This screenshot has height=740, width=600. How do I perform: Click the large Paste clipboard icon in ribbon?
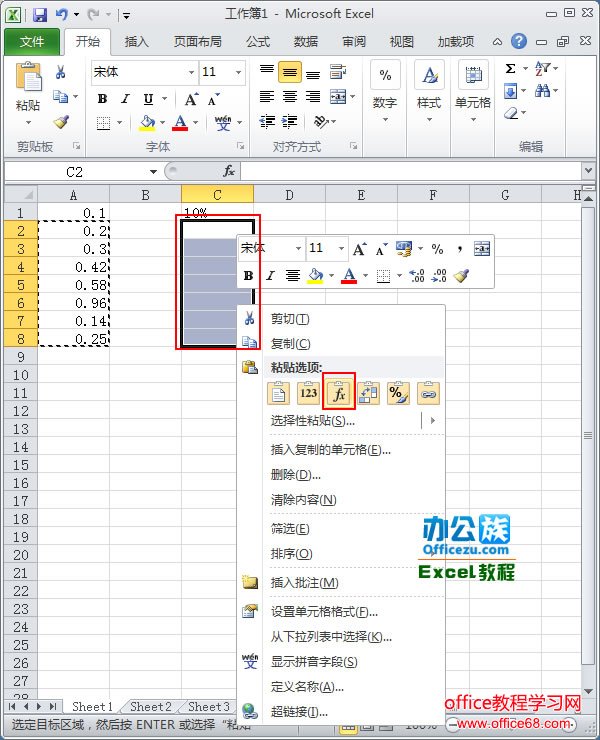pos(28,76)
